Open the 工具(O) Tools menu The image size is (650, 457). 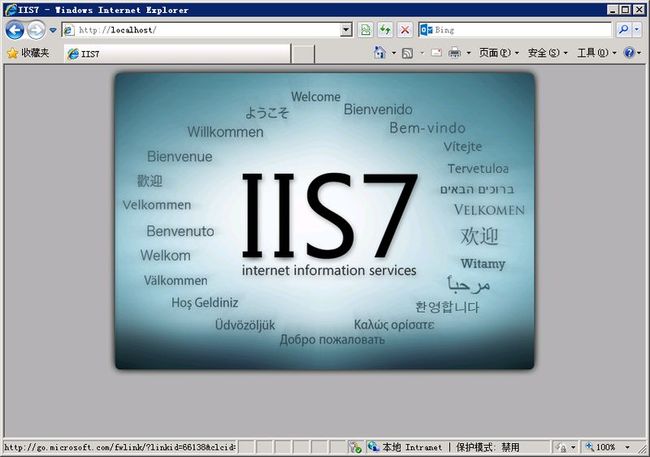[x=597, y=53]
